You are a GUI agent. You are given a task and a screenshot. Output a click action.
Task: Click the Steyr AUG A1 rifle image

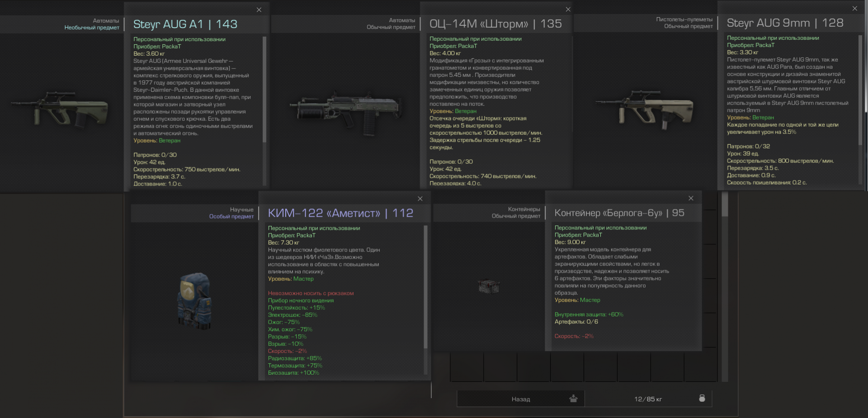click(59, 109)
